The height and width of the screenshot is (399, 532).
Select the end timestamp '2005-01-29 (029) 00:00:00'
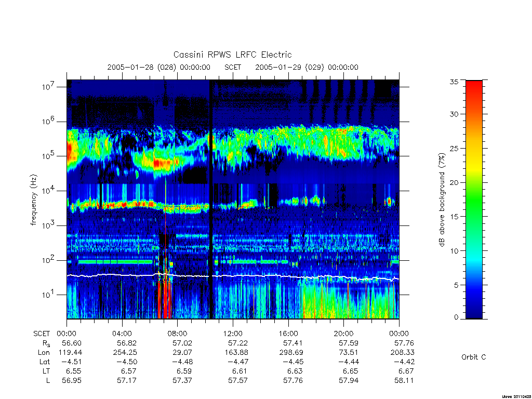point(307,67)
